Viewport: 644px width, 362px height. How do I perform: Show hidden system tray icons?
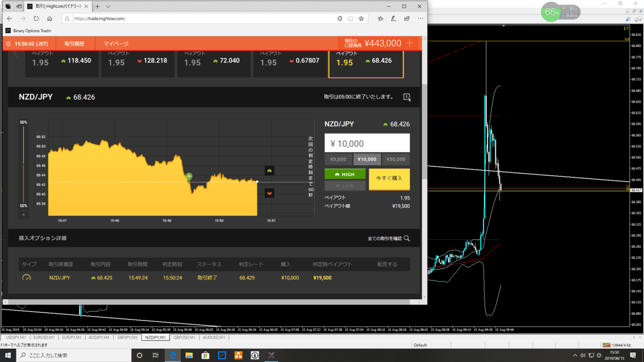[x=575, y=355]
